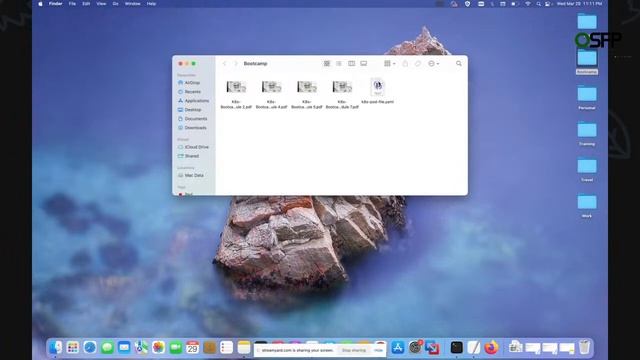Open Maps from the Dock

pyautogui.click(x=141, y=347)
